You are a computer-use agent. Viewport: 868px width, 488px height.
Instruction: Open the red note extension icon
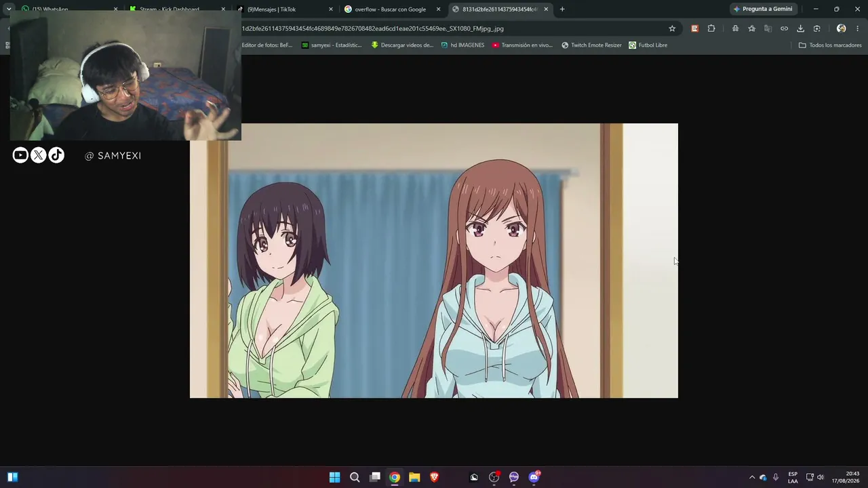(694, 28)
